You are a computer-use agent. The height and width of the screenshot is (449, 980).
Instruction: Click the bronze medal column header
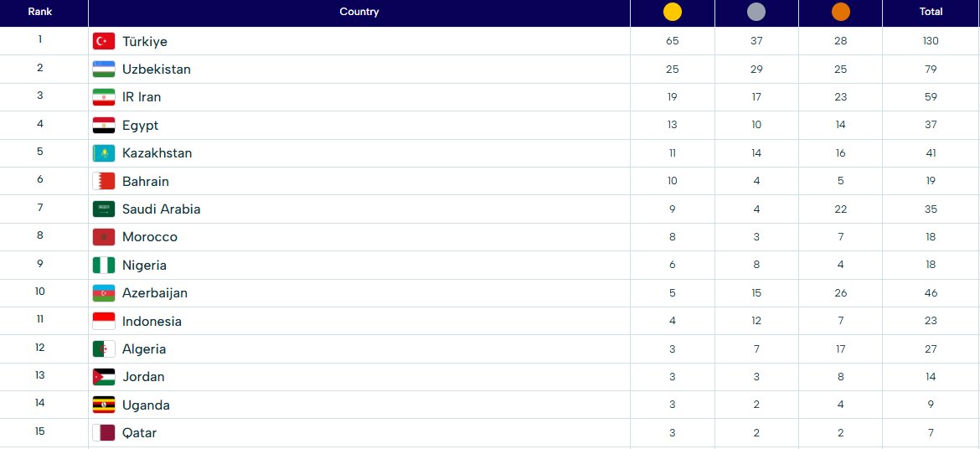pyautogui.click(x=840, y=13)
